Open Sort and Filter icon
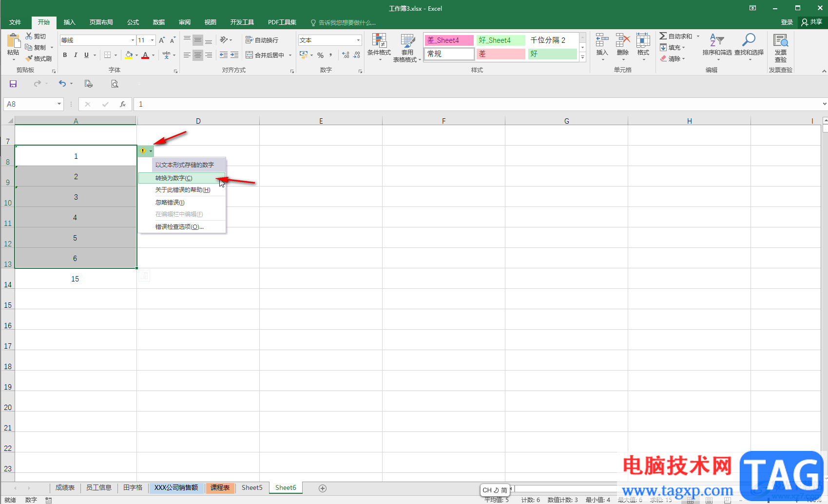The width and height of the screenshot is (828, 504). tap(717, 40)
